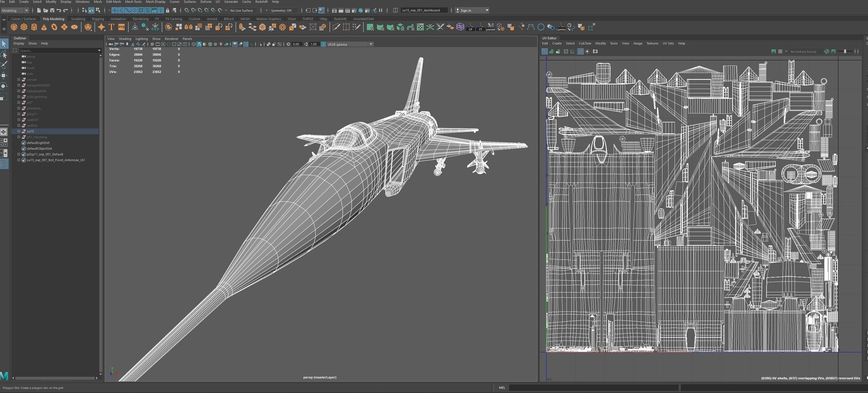Click the shelf icon labeled pasted
This screenshot has width=868, height=393.
pyautogui.click(x=491, y=27)
